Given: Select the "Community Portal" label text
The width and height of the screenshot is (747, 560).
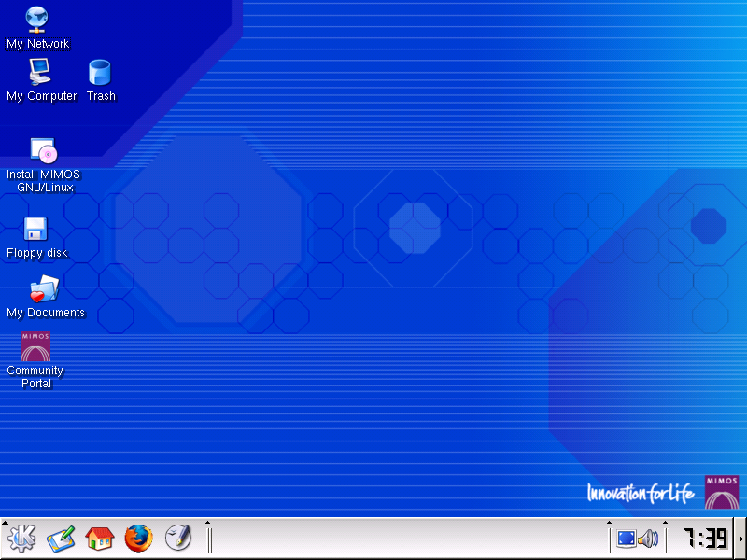Looking at the screenshot, I should tap(35, 377).
